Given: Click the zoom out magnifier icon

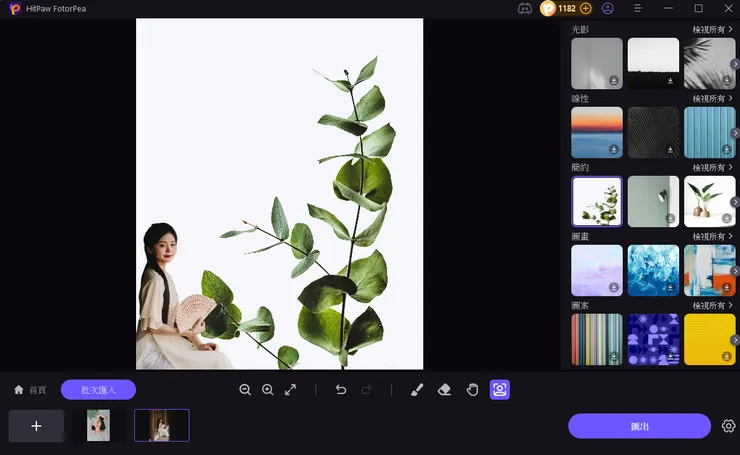Looking at the screenshot, I should (x=245, y=390).
